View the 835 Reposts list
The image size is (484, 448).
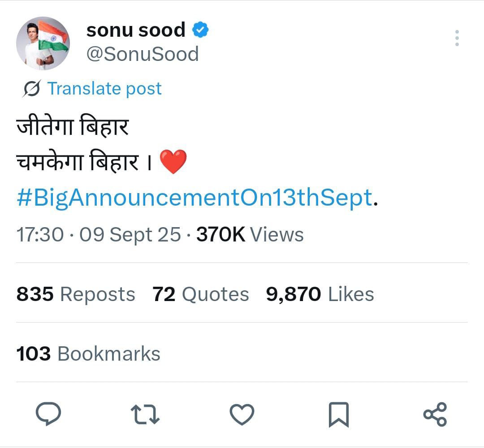pos(76,294)
